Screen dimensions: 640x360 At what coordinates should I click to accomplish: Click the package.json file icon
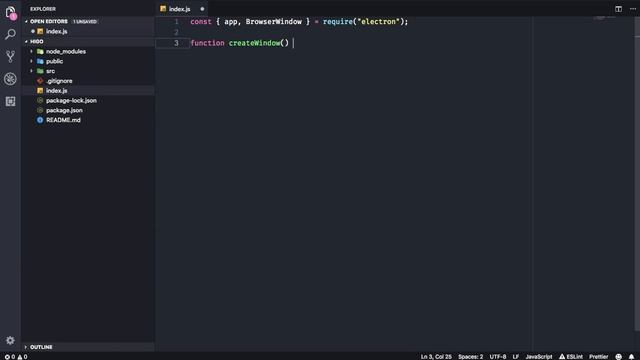click(x=40, y=110)
